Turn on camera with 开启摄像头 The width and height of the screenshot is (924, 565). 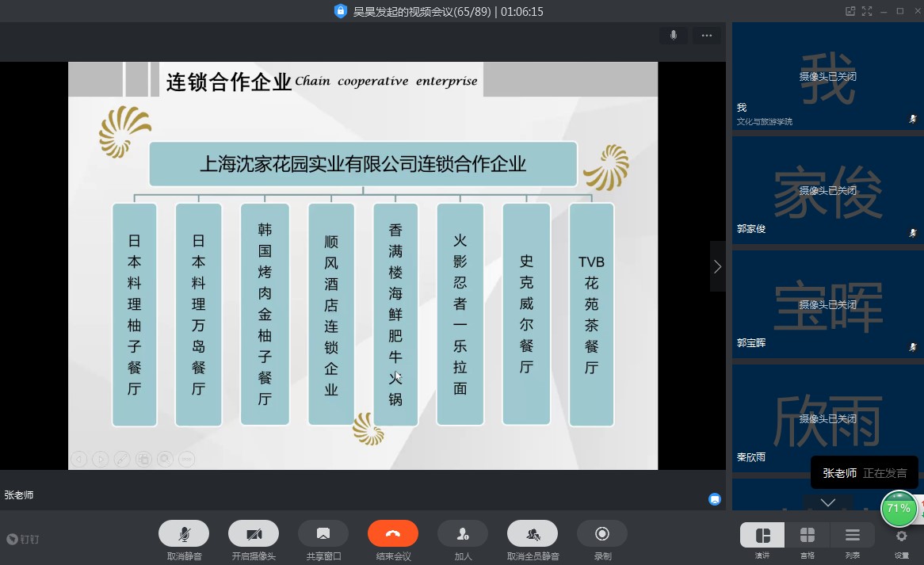pos(254,534)
